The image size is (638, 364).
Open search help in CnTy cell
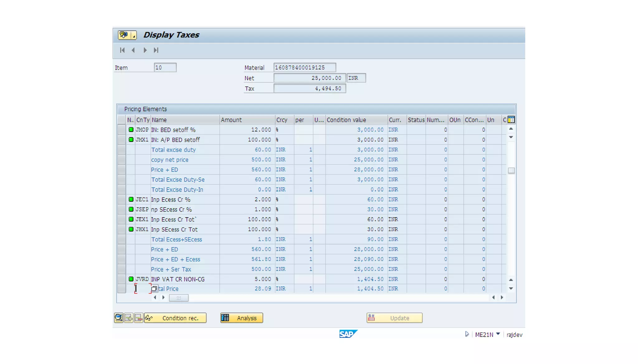click(x=154, y=289)
